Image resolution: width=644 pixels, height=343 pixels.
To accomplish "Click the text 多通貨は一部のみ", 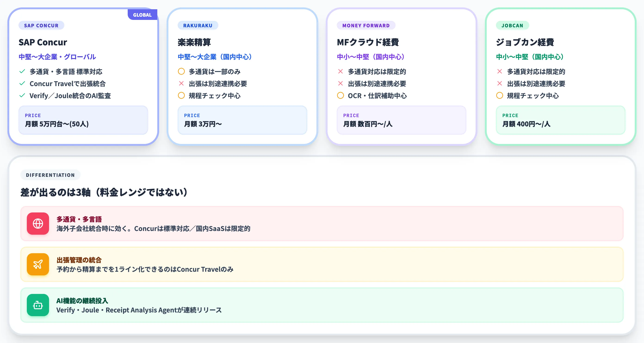I will click(x=214, y=72).
